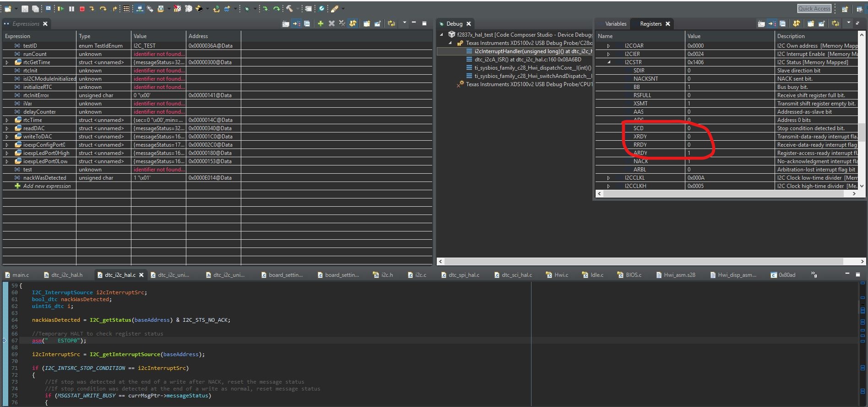Screen dimensions: 868x407
Task: Click the Step Return arrow icon
Action: [x=114, y=9]
